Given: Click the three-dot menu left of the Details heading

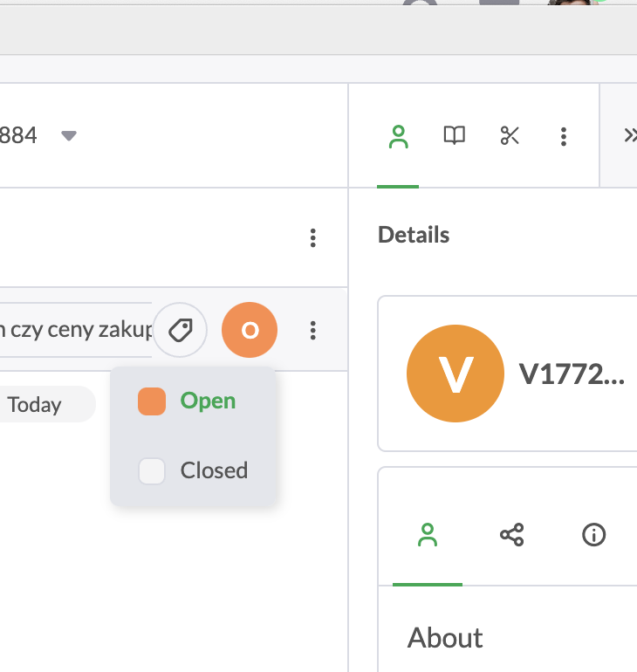Looking at the screenshot, I should pyautogui.click(x=312, y=237).
